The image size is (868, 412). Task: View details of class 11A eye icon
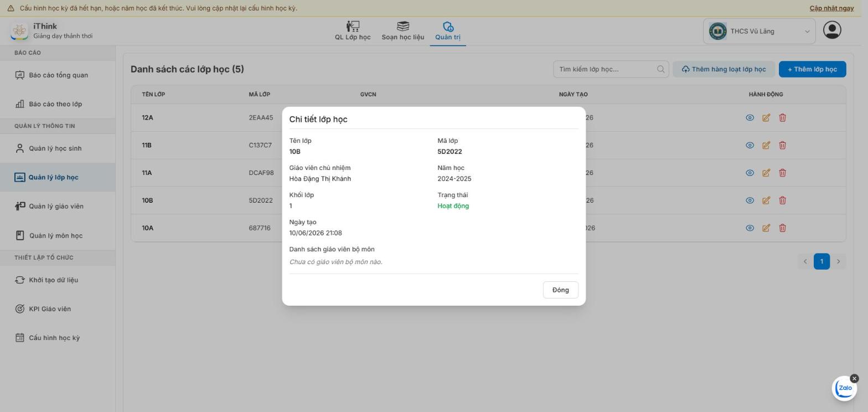pyautogui.click(x=750, y=173)
